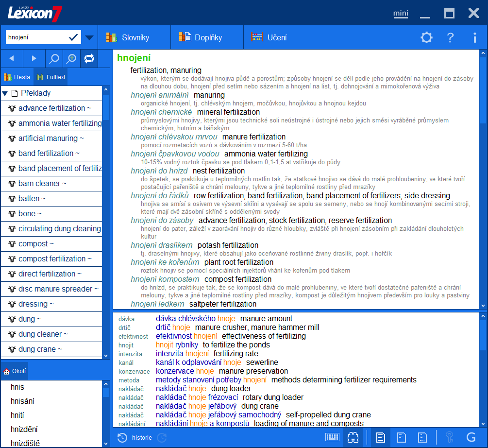This screenshot has width=488, height=448.
Task: Open the 'hnojení animální' phrase link
Action: coord(160,95)
